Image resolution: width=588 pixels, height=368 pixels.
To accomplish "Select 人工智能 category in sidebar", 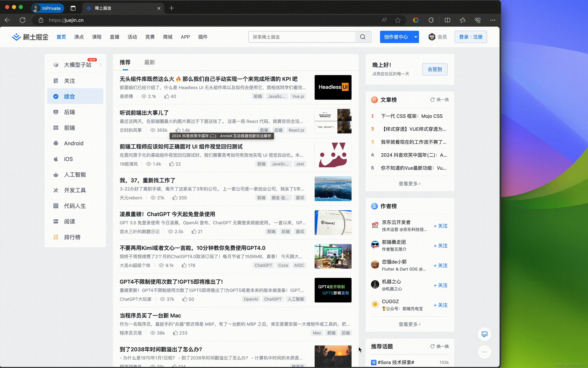I will (75, 175).
